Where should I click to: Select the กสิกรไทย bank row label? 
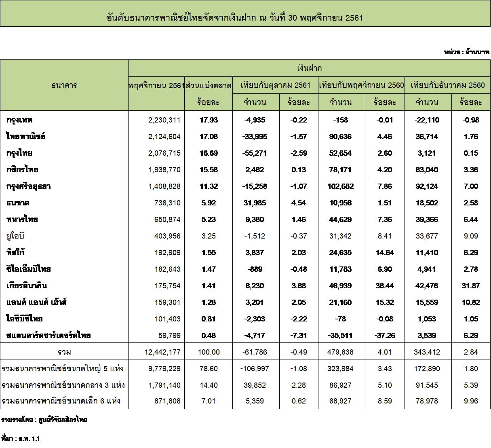click(22, 170)
